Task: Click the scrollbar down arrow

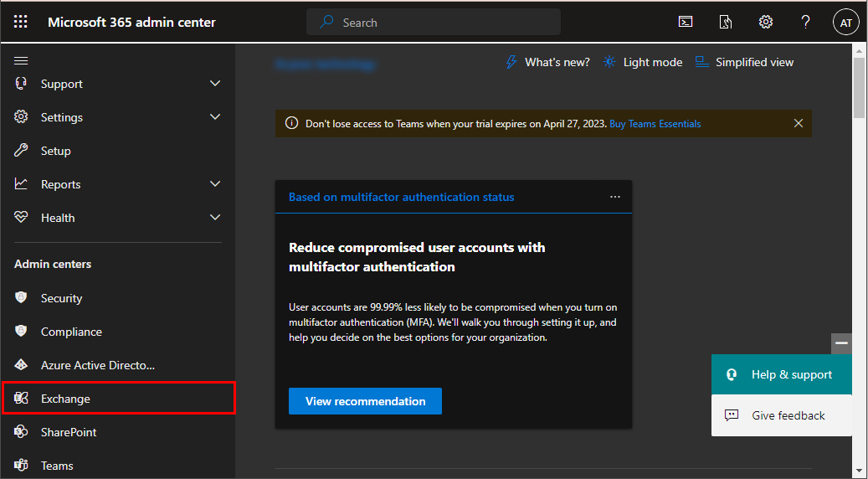Action: [x=859, y=472]
